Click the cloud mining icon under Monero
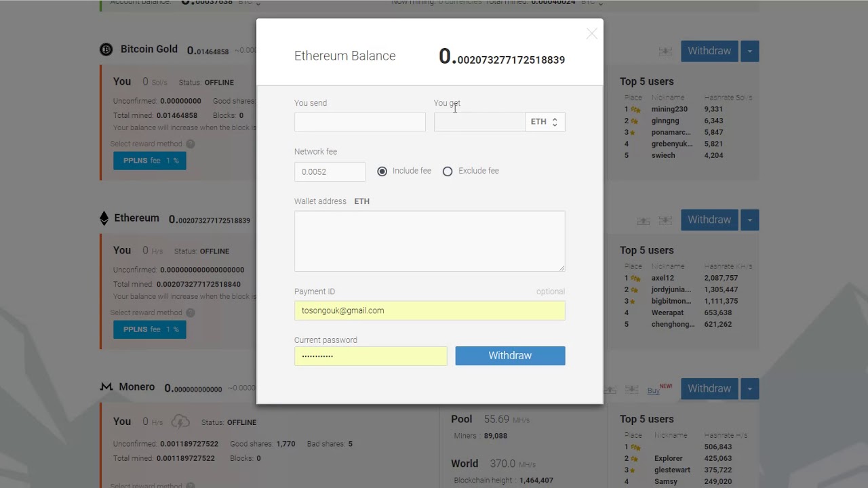The height and width of the screenshot is (488, 868). [180, 422]
